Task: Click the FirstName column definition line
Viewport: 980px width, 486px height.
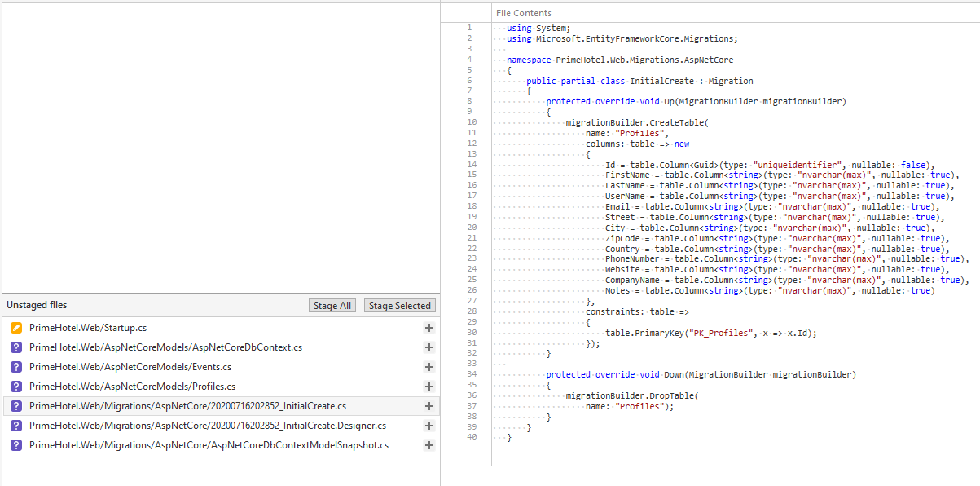Action: pyautogui.click(x=784, y=175)
